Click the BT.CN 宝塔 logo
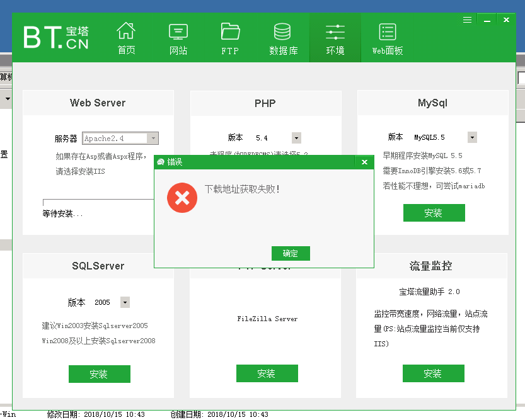 56,37
